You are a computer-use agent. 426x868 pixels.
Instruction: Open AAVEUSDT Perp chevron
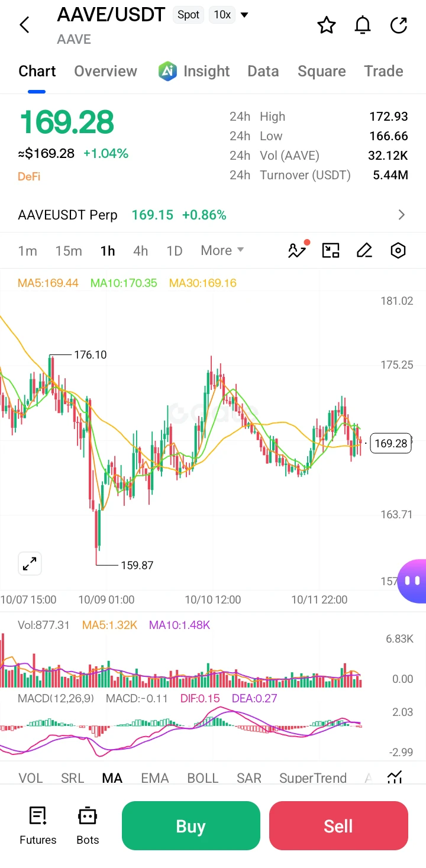pyautogui.click(x=402, y=215)
